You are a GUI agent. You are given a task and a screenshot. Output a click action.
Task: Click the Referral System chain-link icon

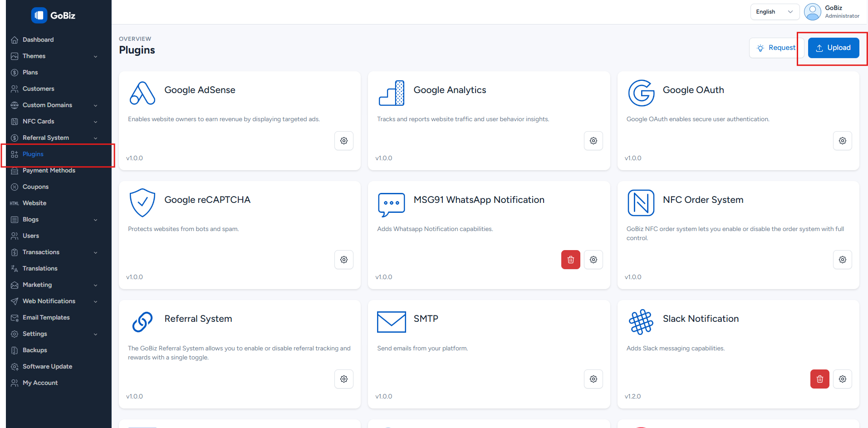(142, 322)
